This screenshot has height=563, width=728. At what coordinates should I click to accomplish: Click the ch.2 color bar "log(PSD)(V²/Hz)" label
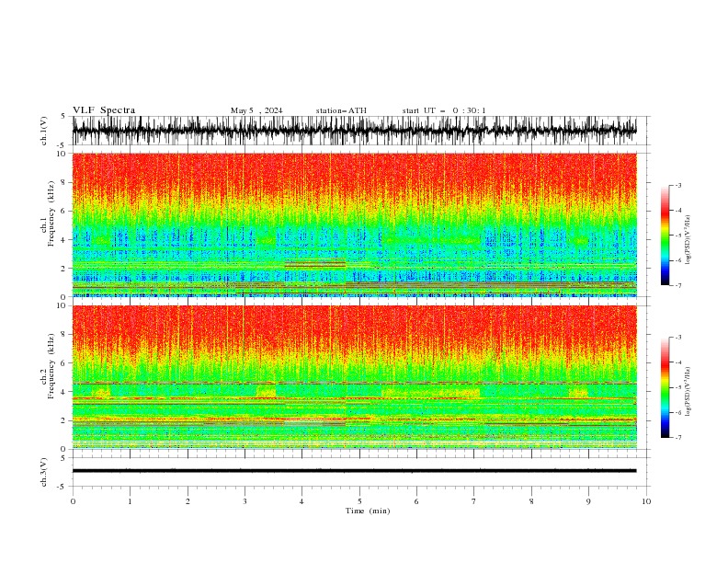coord(688,392)
